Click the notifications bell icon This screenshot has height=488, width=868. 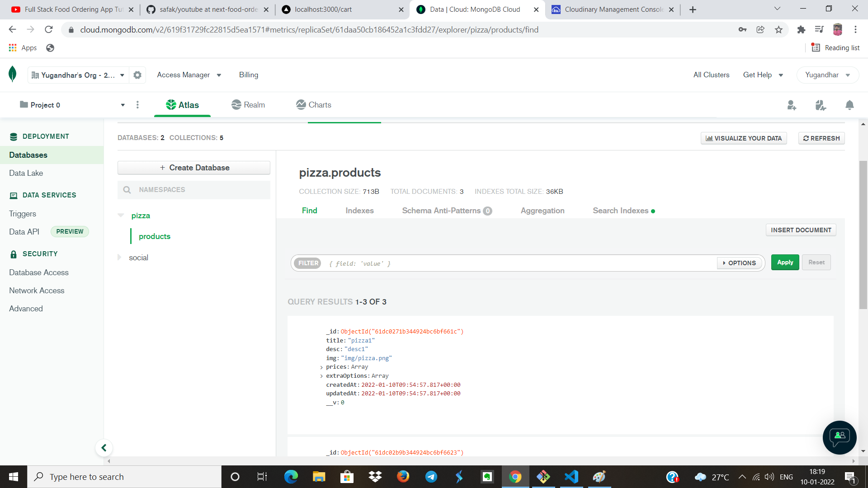point(849,105)
